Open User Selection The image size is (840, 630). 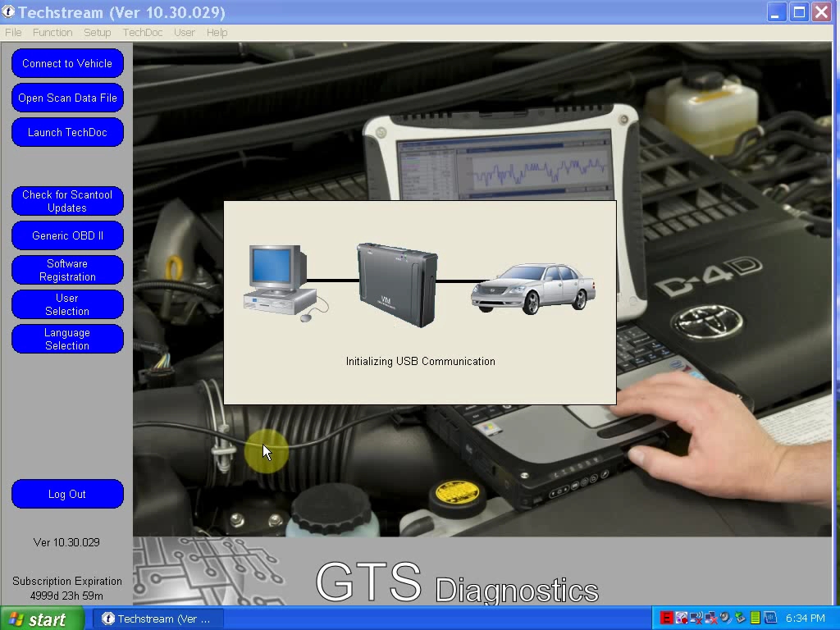tap(67, 304)
